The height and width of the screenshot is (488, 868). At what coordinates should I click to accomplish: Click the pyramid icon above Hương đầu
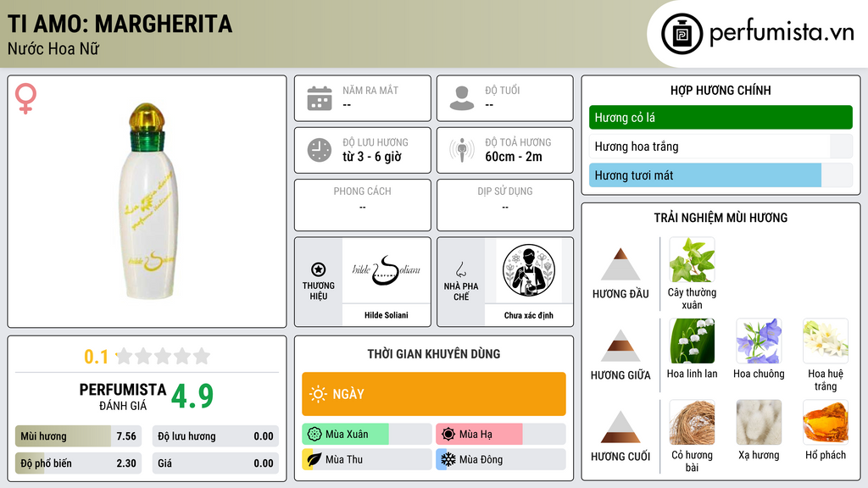[620, 264]
